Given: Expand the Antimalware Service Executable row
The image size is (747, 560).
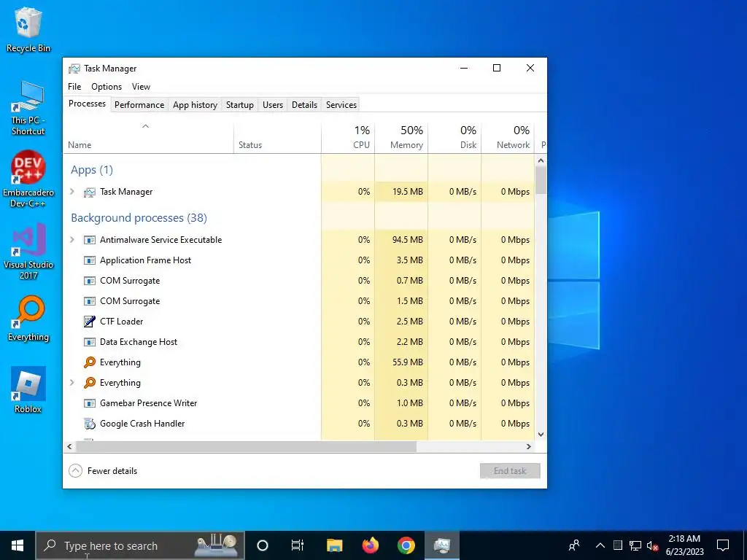Looking at the screenshot, I should click(x=72, y=240).
